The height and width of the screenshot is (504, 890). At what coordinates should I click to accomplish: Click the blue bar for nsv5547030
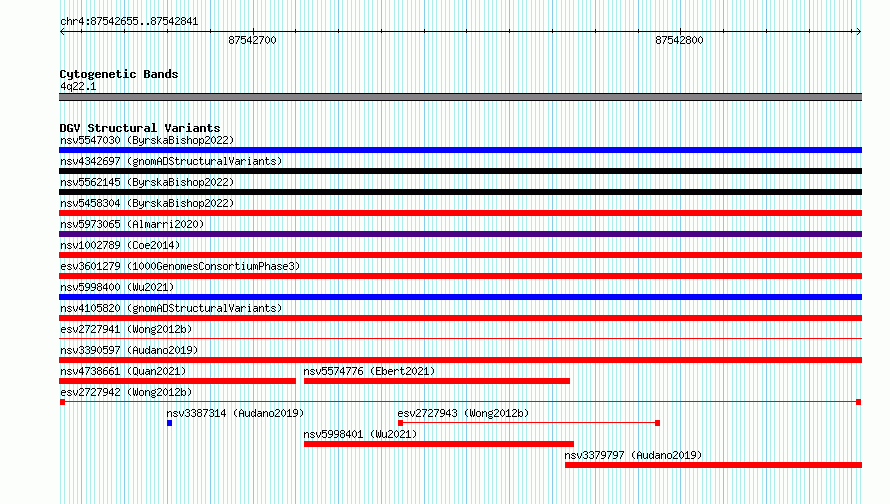tap(460, 150)
